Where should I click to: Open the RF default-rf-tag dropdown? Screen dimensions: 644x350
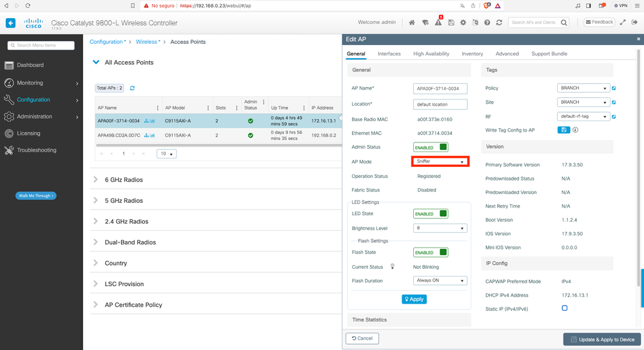[x=583, y=116]
